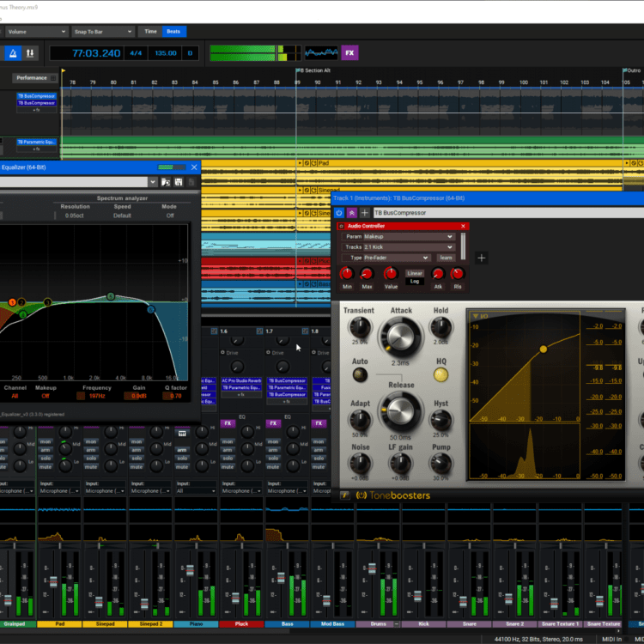Click the large Attack knob on the BusCompressor
The image size is (644, 644).
pyautogui.click(x=400, y=337)
